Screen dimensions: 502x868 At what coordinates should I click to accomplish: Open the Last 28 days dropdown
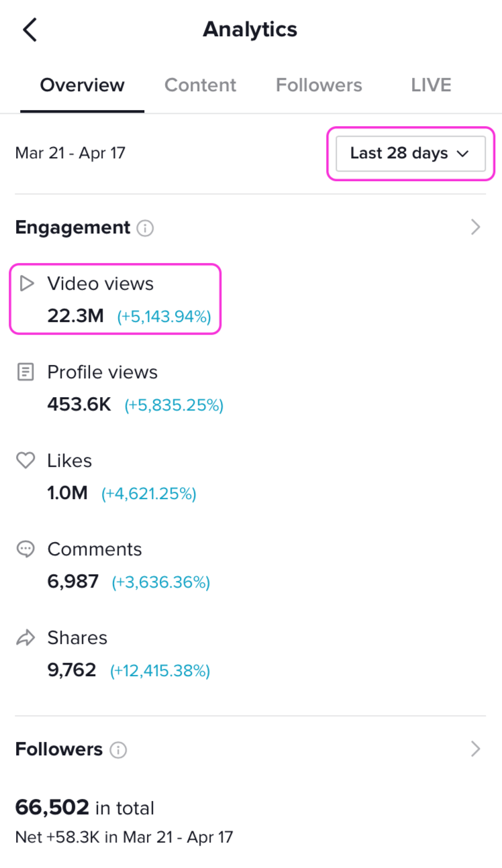coord(410,153)
